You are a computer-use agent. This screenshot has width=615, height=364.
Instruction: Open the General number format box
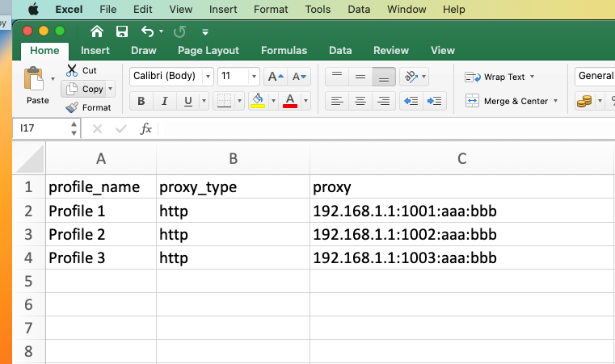tap(595, 76)
